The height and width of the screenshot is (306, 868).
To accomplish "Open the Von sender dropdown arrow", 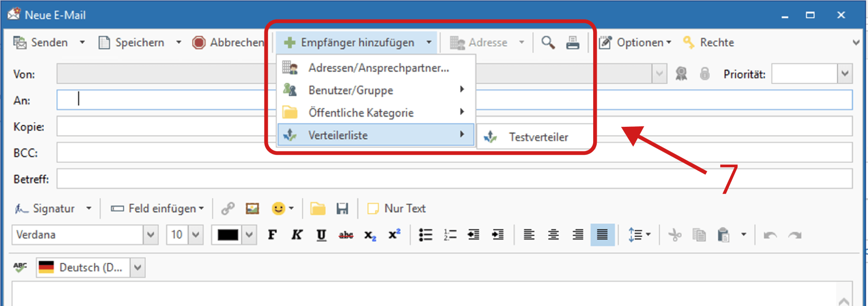I will (659, 73).
